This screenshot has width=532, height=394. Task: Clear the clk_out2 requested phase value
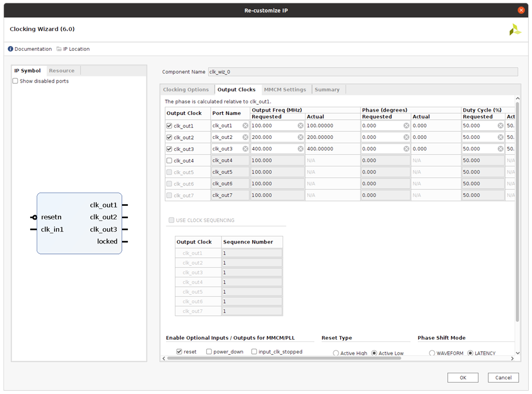point(406,137)
